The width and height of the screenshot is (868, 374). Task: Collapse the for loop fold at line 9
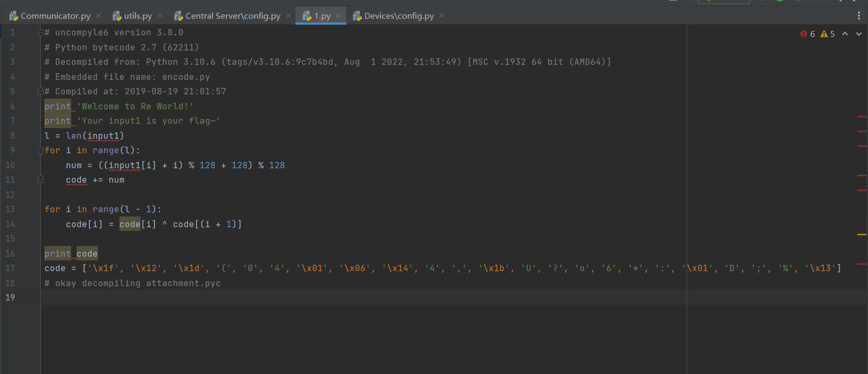tap(40, 151)
